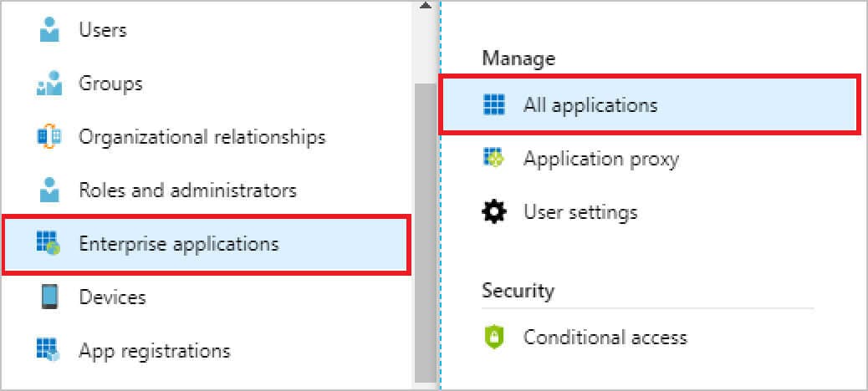Click the Application proxy icon
The height and width of the screenshot is (391, 868).
[x=494, y=159]
